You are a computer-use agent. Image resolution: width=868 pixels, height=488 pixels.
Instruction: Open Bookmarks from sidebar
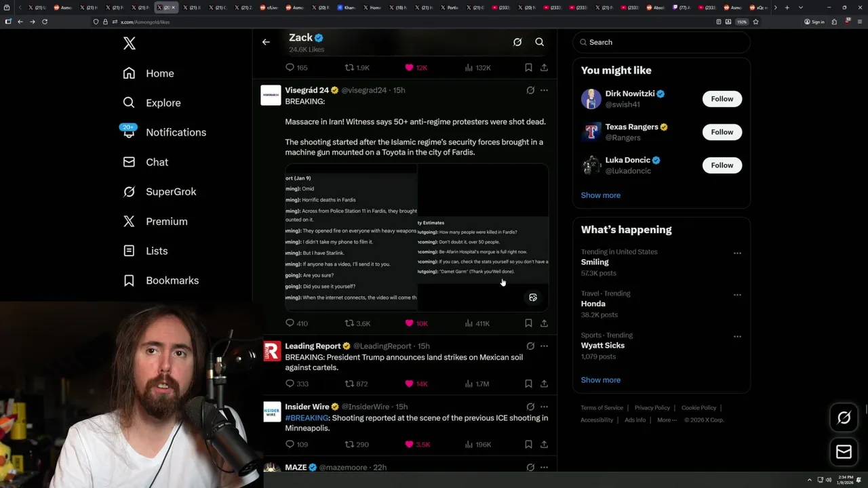coord(161,281)
